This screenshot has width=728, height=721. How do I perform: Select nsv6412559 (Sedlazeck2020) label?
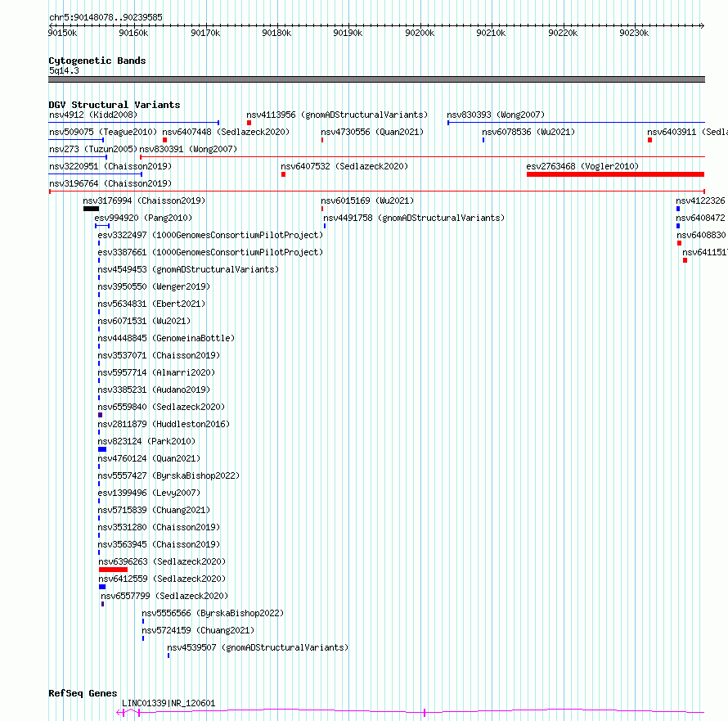[x=162, y=579]
